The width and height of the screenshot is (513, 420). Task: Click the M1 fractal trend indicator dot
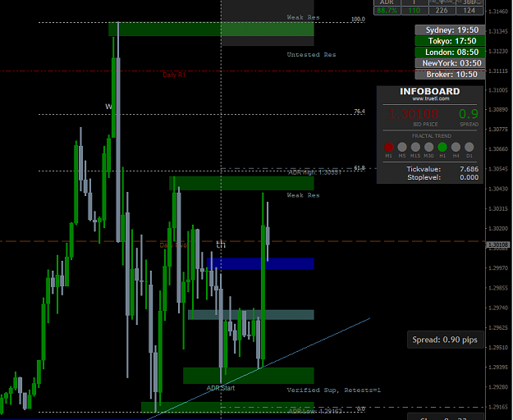point(389,147)
